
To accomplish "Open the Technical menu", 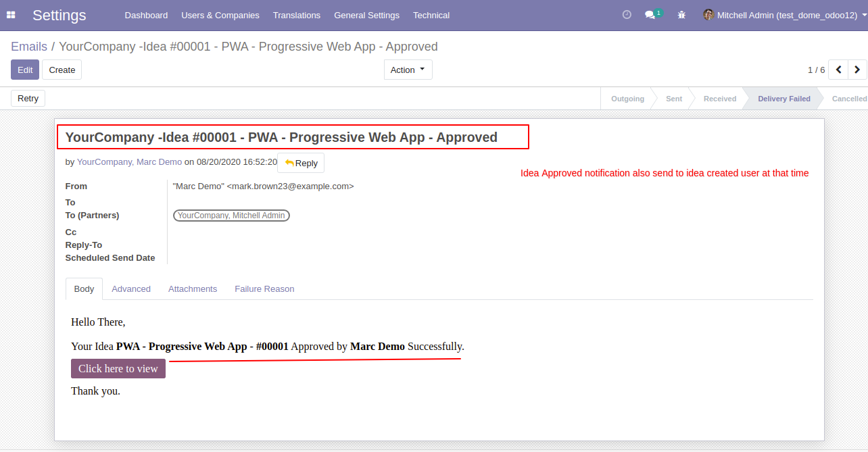I will click(431, 15).
